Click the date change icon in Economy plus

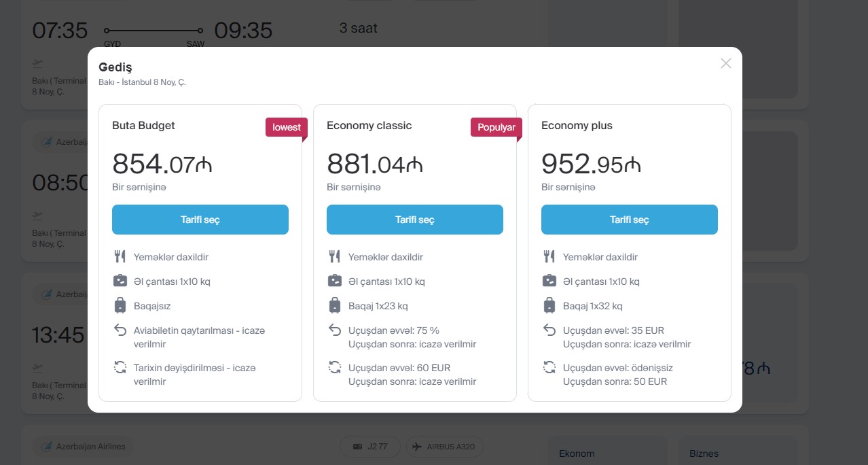click(x=549, y=368)
